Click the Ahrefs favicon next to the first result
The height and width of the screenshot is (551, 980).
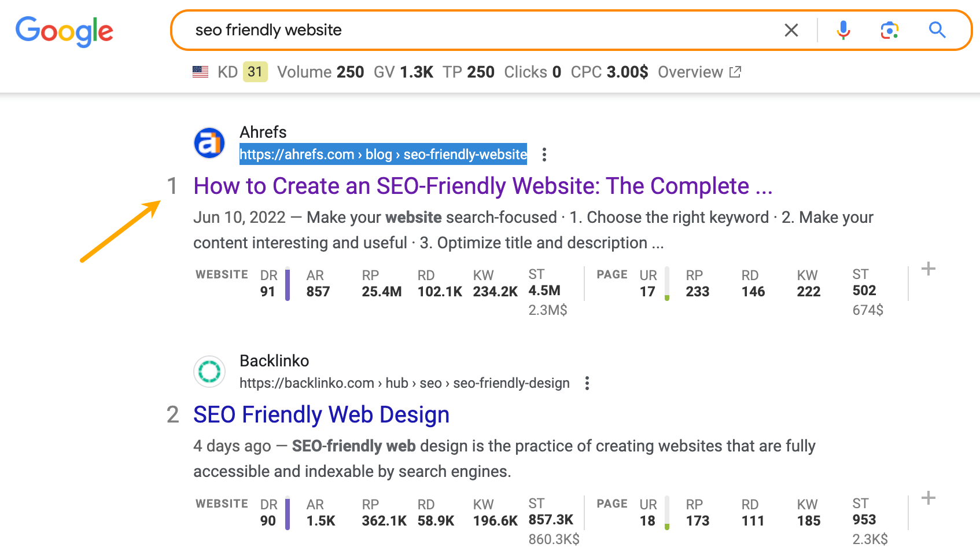point(209,143)
